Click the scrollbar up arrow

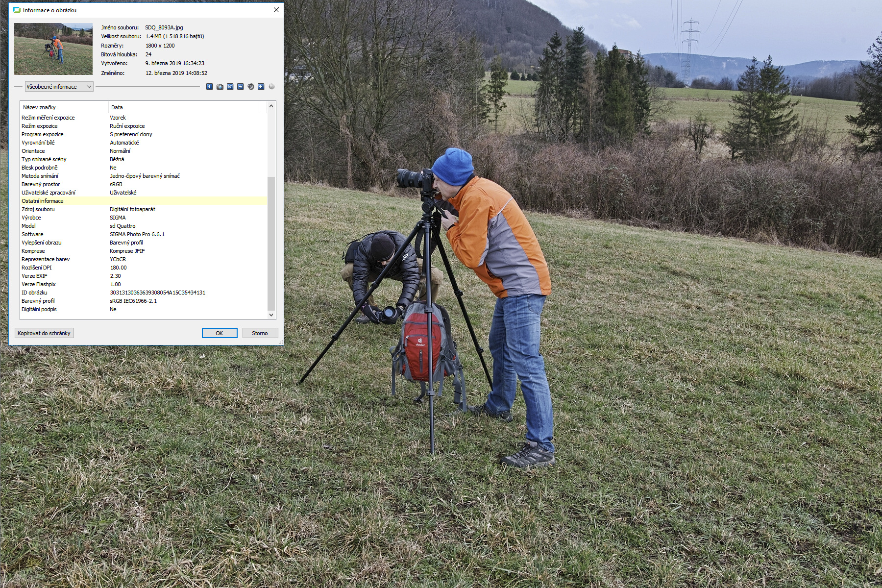pos(271,106)
